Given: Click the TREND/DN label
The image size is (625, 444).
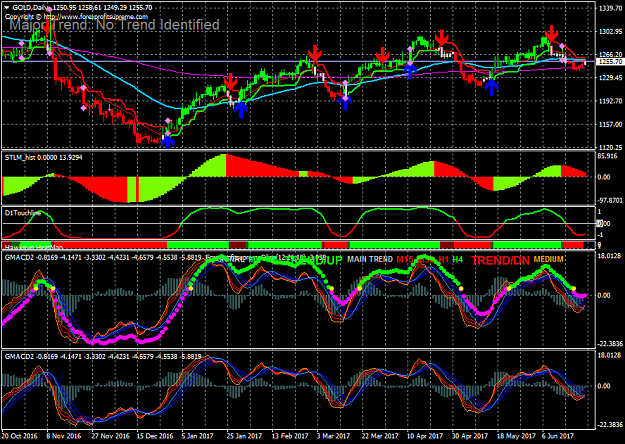Looking at the screenshot, I should tap(500, 261).
